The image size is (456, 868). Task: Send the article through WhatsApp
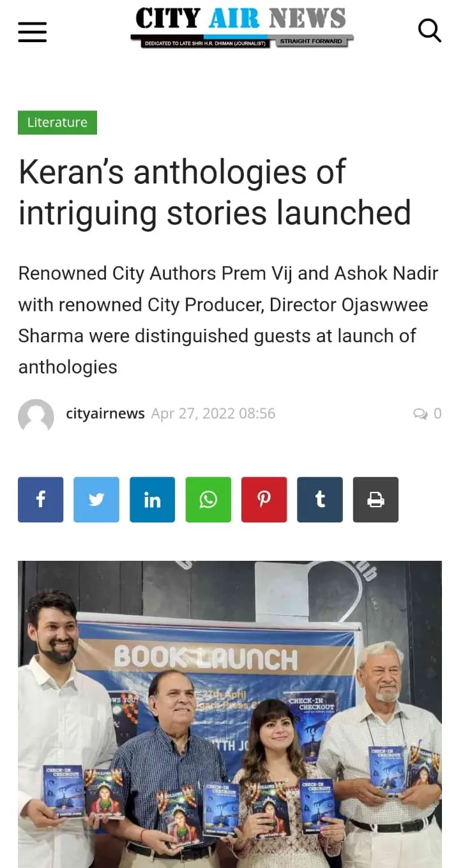click(x=208, y=499)
